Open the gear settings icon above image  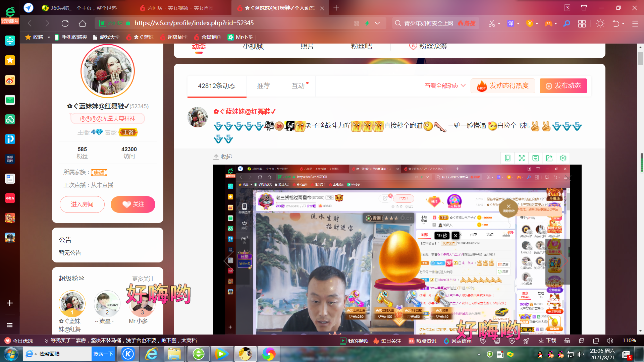click(563, 158)
